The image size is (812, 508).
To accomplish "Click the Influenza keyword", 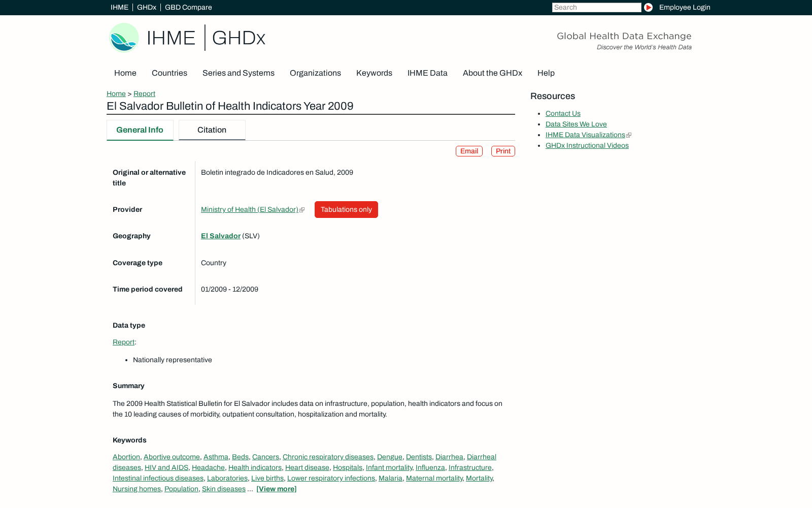I will coord(430,468).
